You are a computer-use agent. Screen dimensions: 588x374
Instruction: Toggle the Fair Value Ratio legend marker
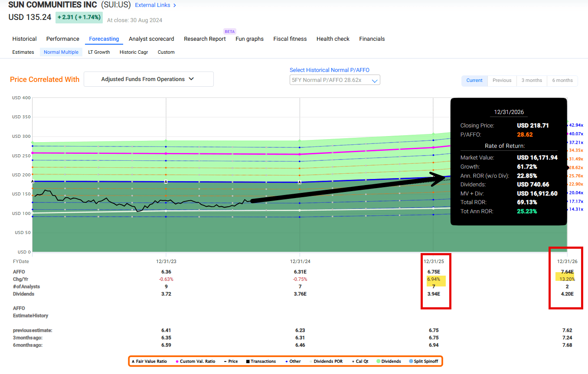tap(133, 361)
